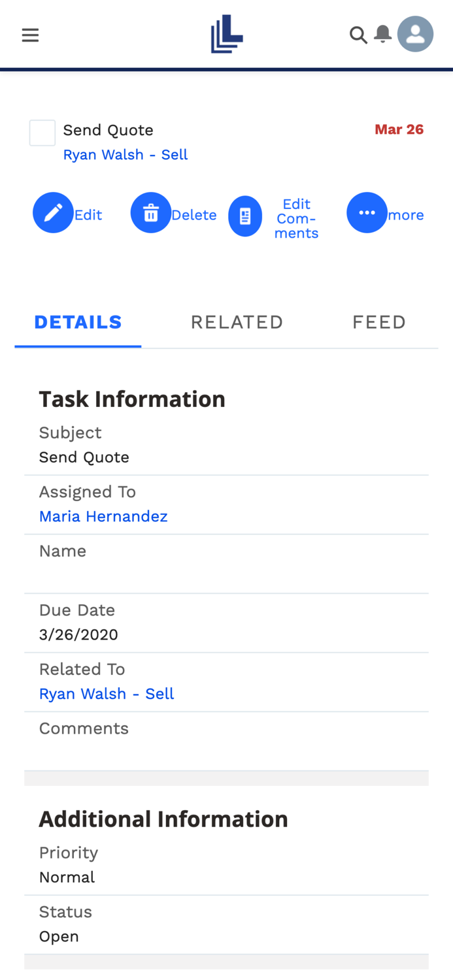Viewport: 453px width, 980px height.
Task: Switch to the Feed tab
Action: click(379, 322)
